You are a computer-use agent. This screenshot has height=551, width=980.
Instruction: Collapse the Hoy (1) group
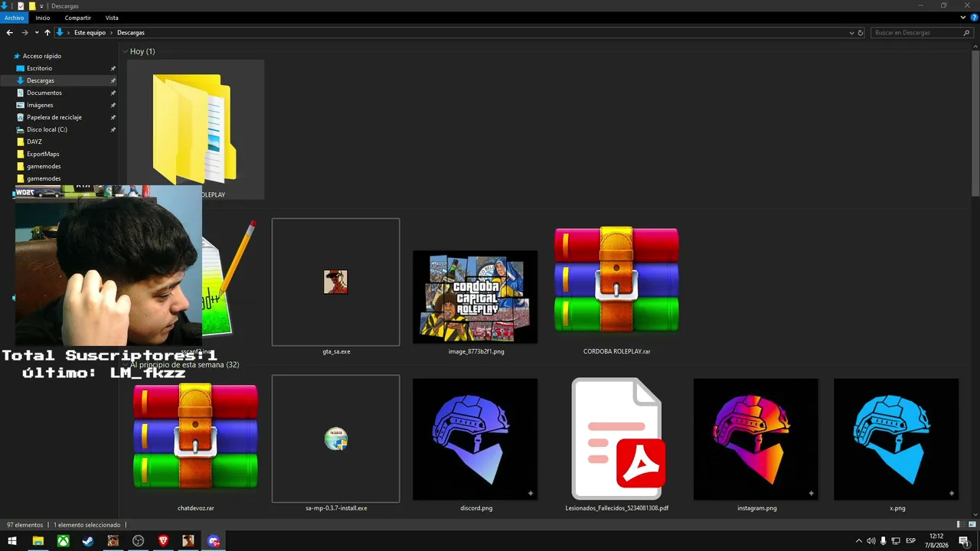coord(125,51)
